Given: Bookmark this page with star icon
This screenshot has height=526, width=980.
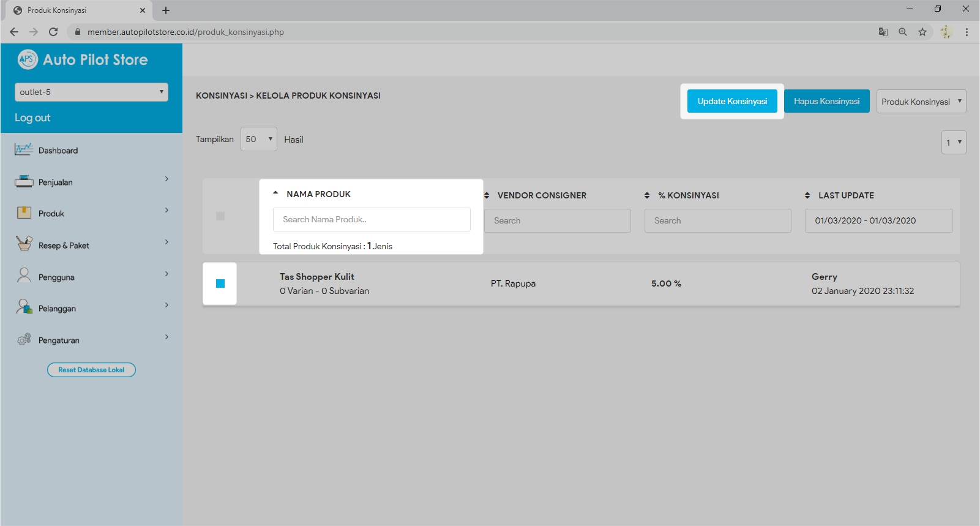Looking at the screenshot, I should click(x=922, y=32).
